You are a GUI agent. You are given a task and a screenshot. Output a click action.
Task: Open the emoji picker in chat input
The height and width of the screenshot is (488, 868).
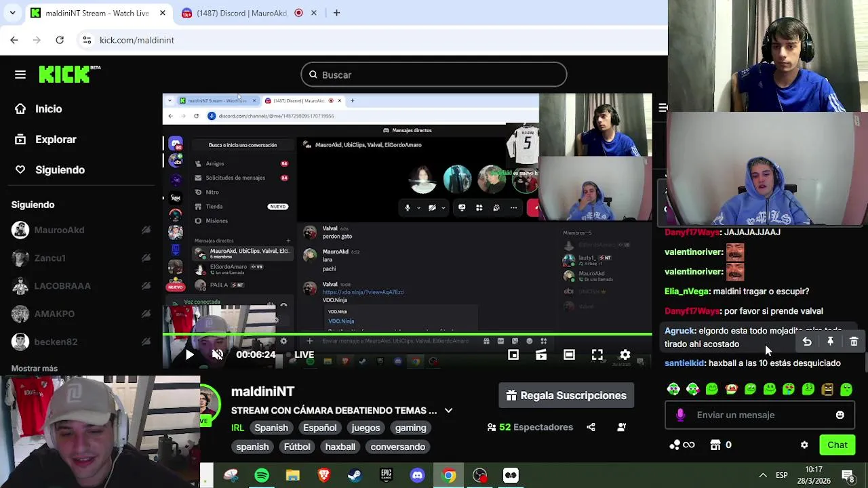point(840,415)
